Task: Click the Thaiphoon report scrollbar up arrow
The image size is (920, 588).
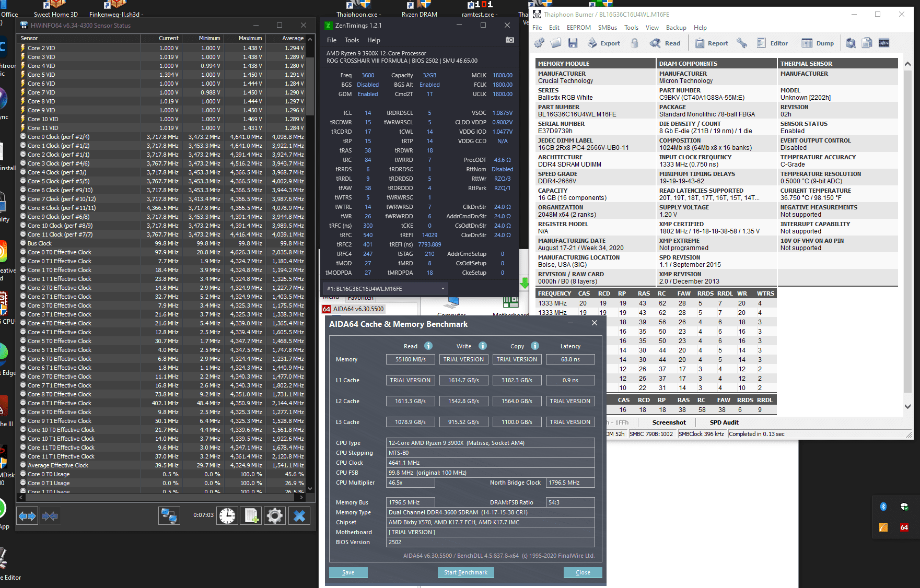Action: click(x=907, y=64)
